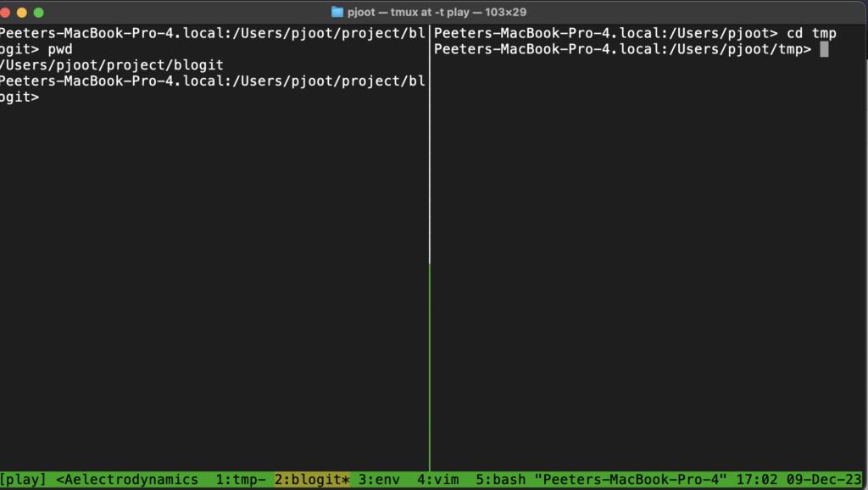Zoom the terminal window with the green button
This screenshot has width=868, height=490.
tap(39, 12)
